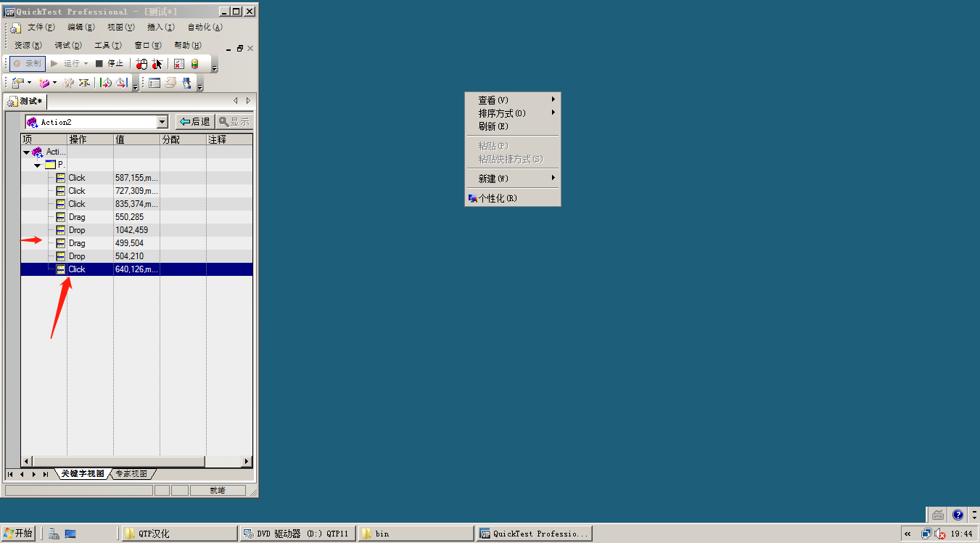Click the 开始 Start button
Screen dimensions: 980x543
point(18,534)
